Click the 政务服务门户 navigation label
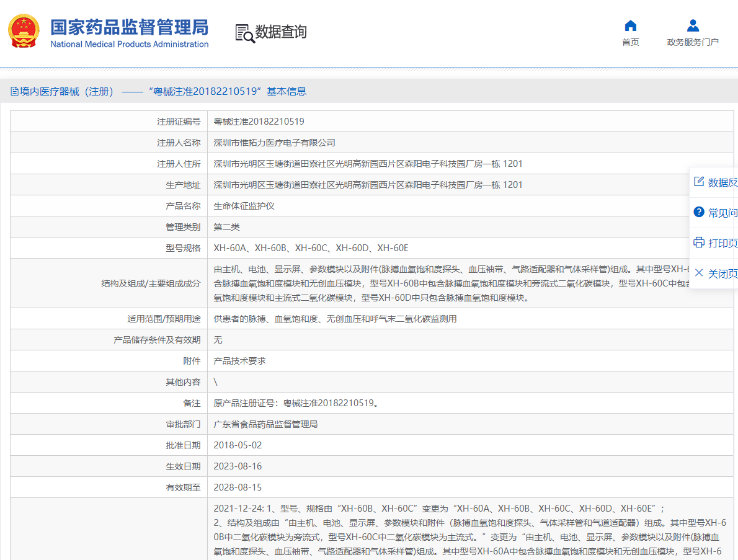Screen dimensions: 738x560 [x=693, y=42]
